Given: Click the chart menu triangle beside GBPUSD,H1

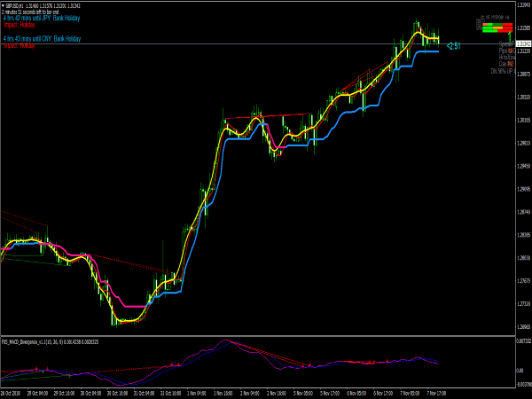Looking at the screenshot, I should tap(3, 6).
